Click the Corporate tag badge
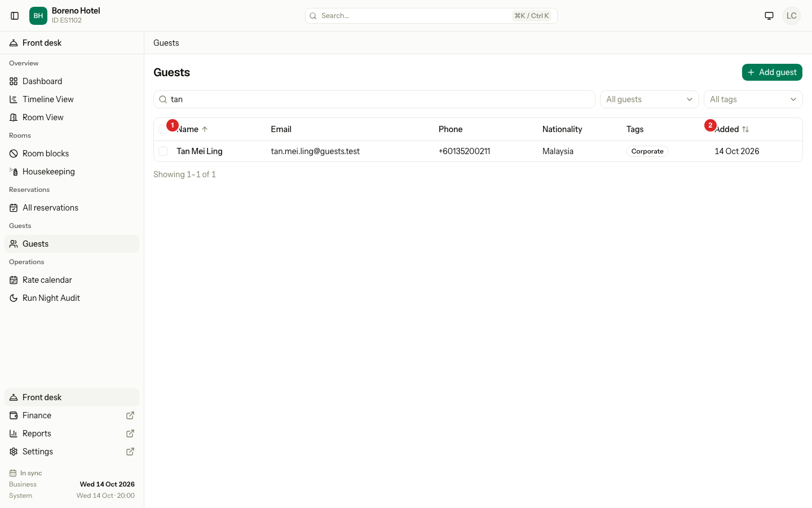Viewport: 812px width, 508px height. click(647, 151)
